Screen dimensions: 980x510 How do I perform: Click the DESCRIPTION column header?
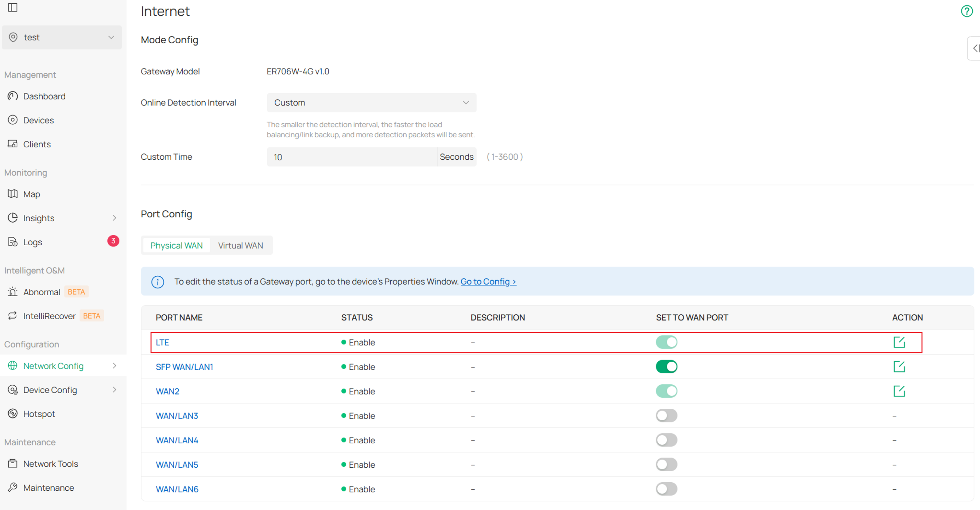pos(498,317)
